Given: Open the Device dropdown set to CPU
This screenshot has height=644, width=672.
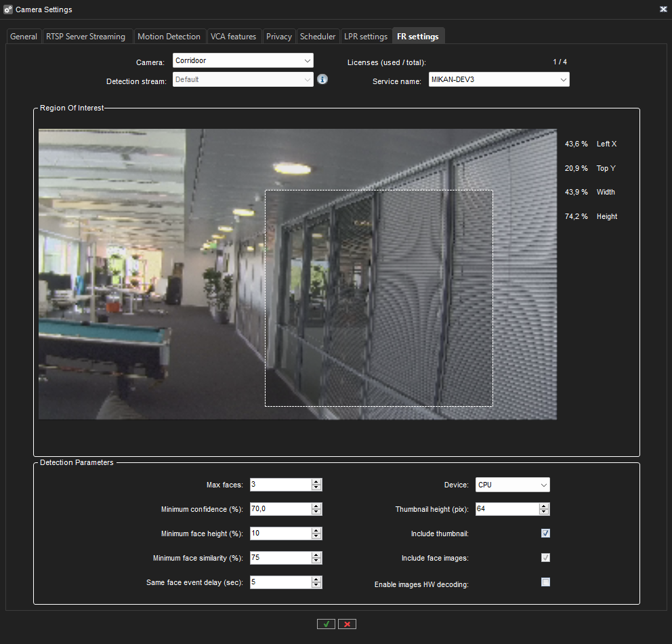Looking at the screenshot, I should 512,485.
